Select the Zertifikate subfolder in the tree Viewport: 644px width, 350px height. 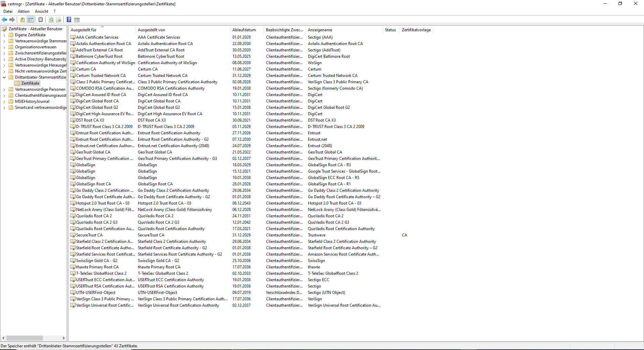click(30, 83)
